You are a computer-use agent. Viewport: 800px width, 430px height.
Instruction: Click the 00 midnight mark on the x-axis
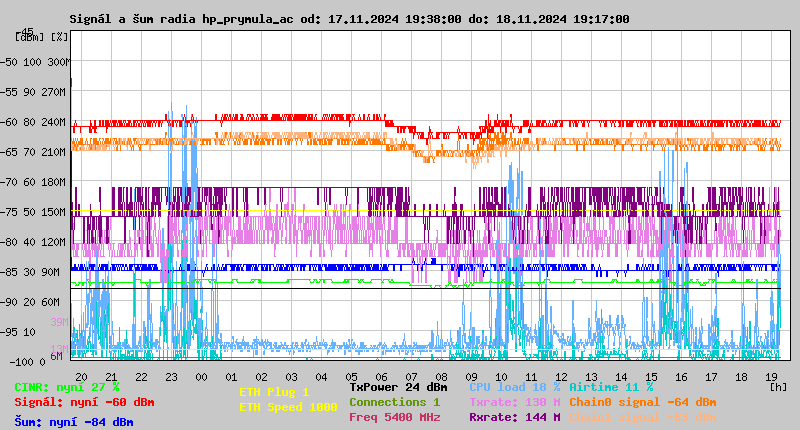(x=201, y=377)
